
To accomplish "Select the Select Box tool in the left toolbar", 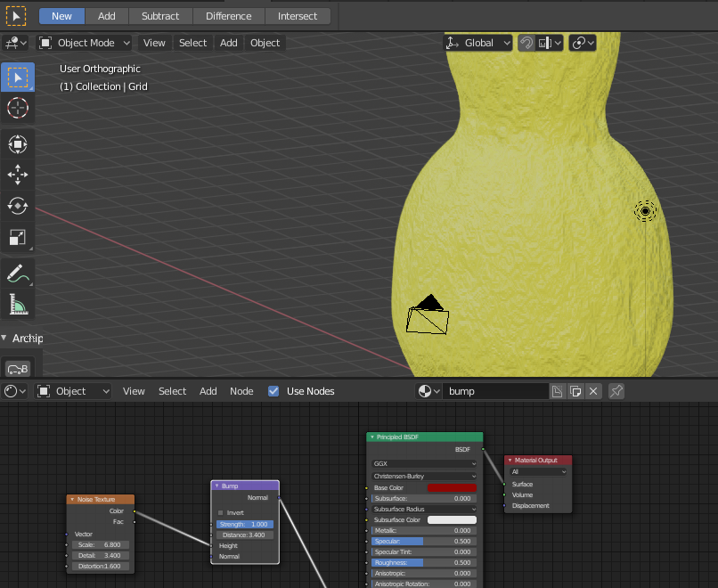I will point(18,78).
